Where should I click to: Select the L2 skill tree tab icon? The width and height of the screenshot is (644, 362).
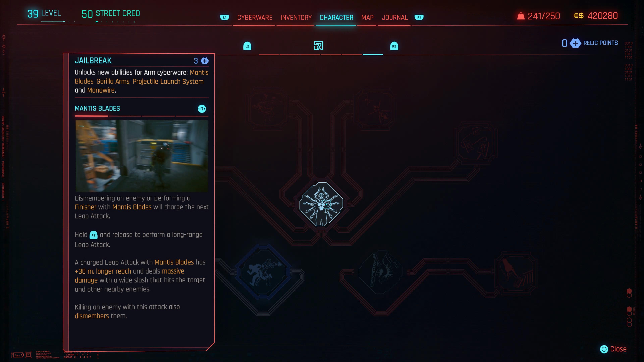(x=247, y=46)
